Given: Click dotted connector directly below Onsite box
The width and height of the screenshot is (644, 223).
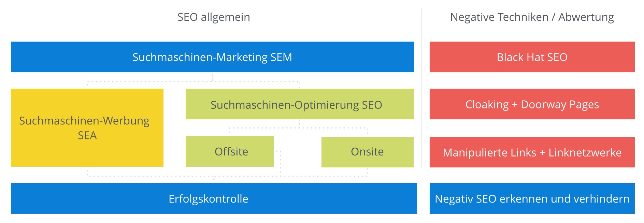Looking at the screenshot, I should tap(367, 172).
